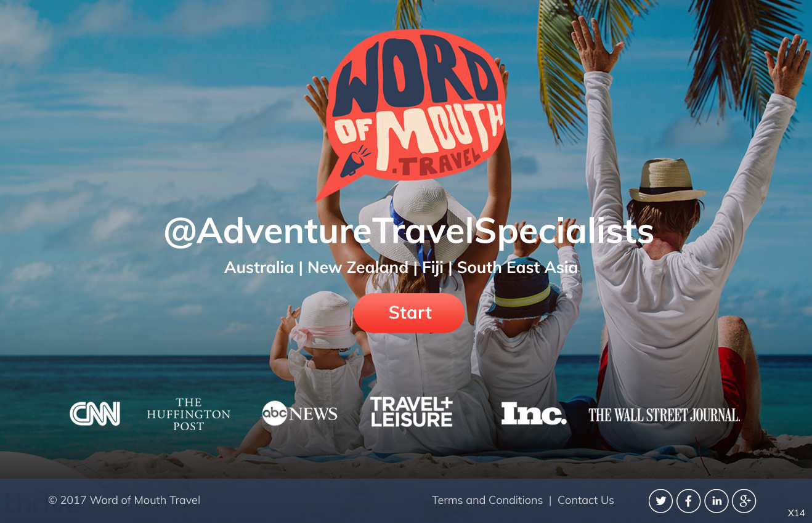This screenshot has width=812, height=523.
Task: Open the Google Plus icon
Action: (744, 501)
